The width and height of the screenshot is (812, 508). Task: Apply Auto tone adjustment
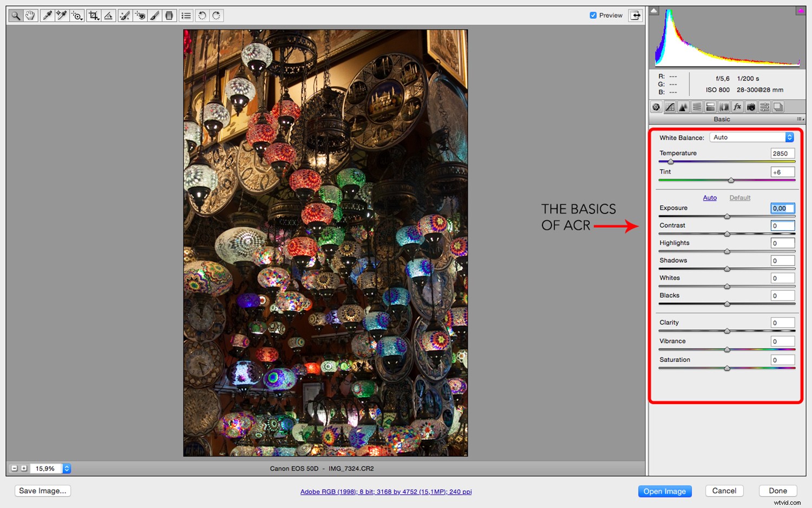[x=710, y=198]
